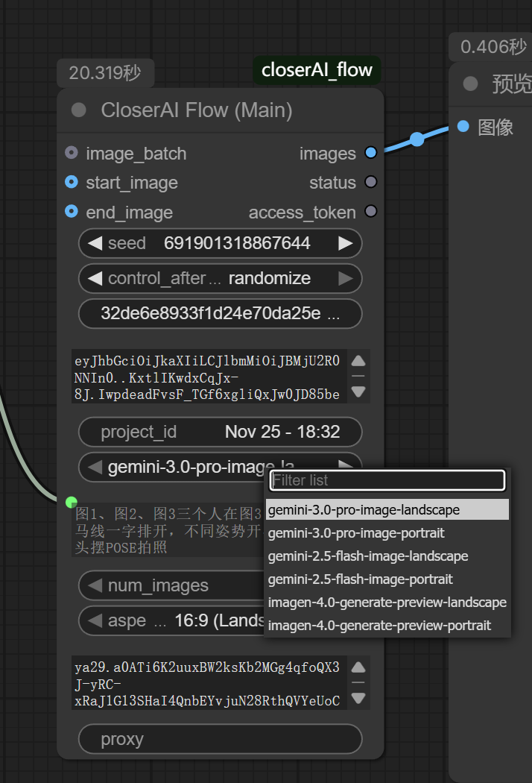Decrease seed with the left arrow

click(95, 243)
